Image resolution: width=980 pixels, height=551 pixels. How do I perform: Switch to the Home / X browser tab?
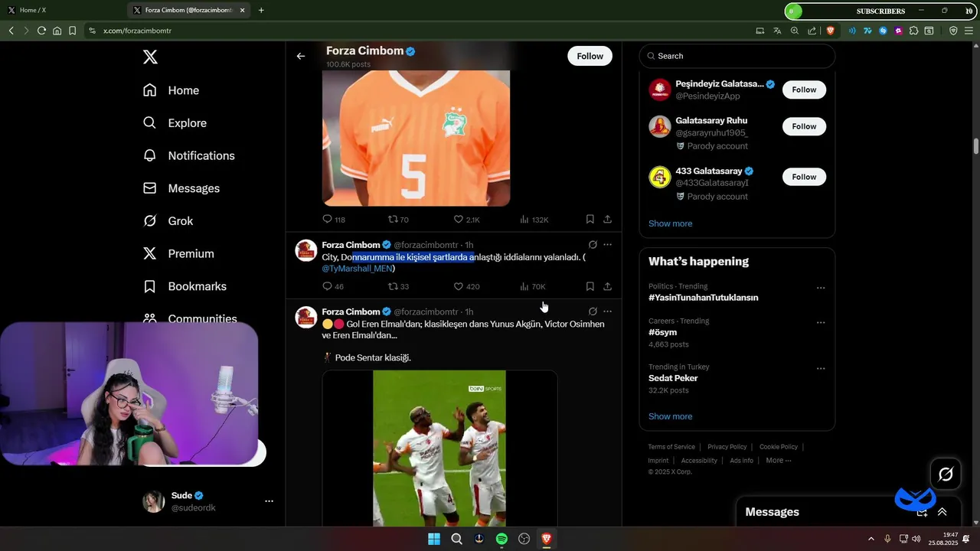[61, 10]
